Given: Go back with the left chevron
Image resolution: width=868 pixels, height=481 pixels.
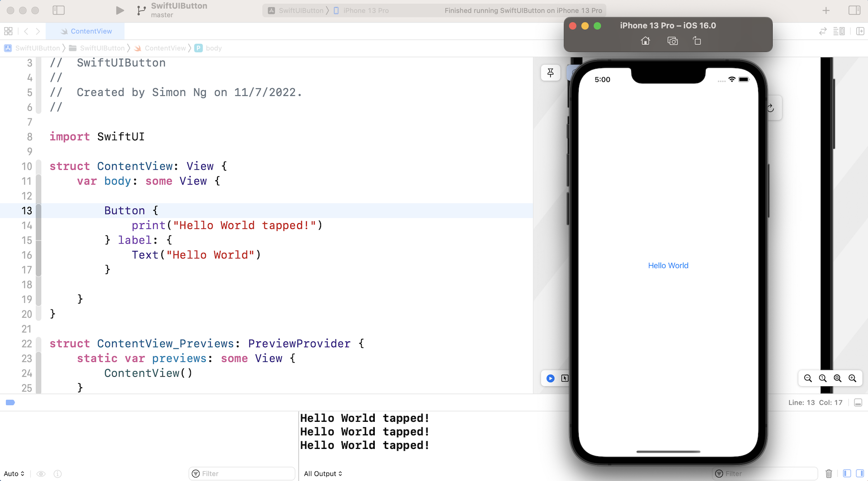Looking at the screenshot, I should point(26,31).
